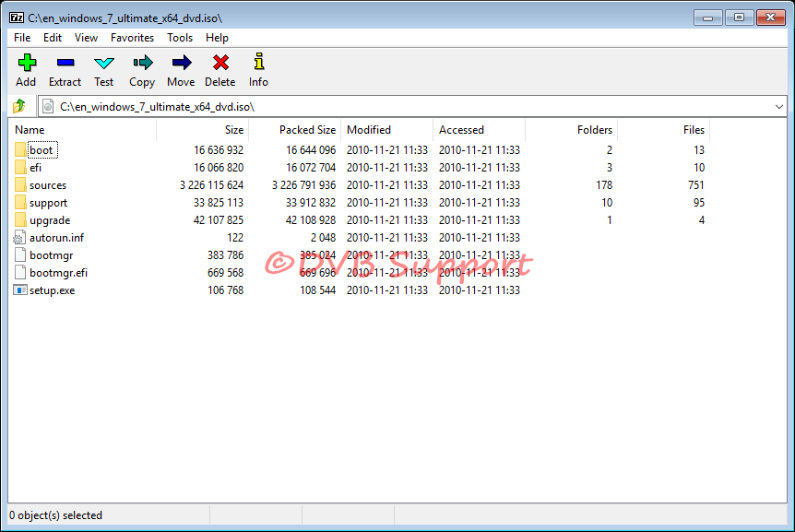Select the bootmgr.efi file icon

click(x=20, y=272)
